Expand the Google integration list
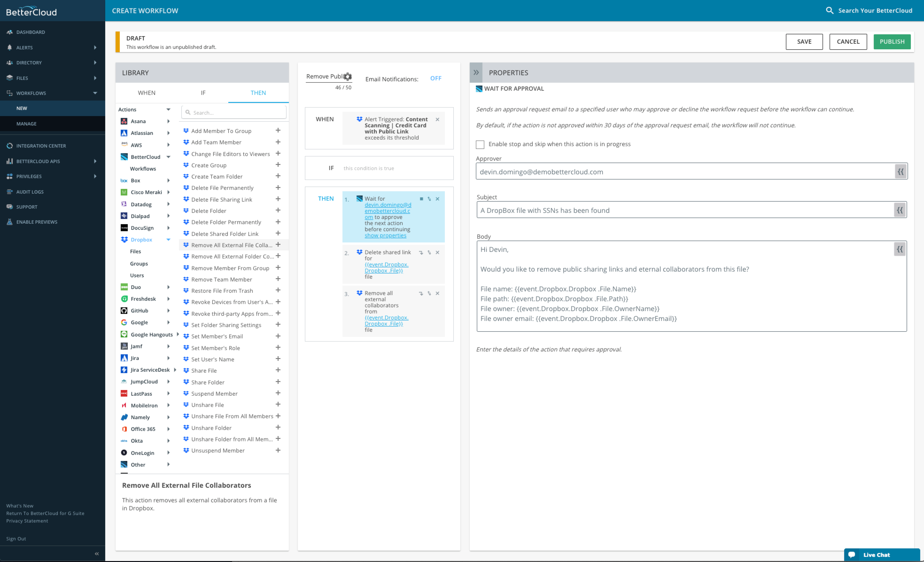924x562 pixels. click(x=168, y=322)
